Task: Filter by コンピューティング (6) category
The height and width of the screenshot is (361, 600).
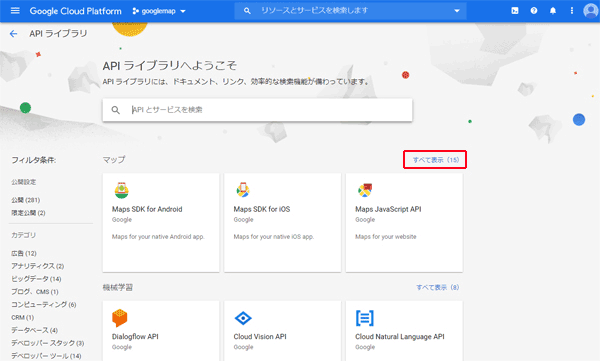Action: 44,304
